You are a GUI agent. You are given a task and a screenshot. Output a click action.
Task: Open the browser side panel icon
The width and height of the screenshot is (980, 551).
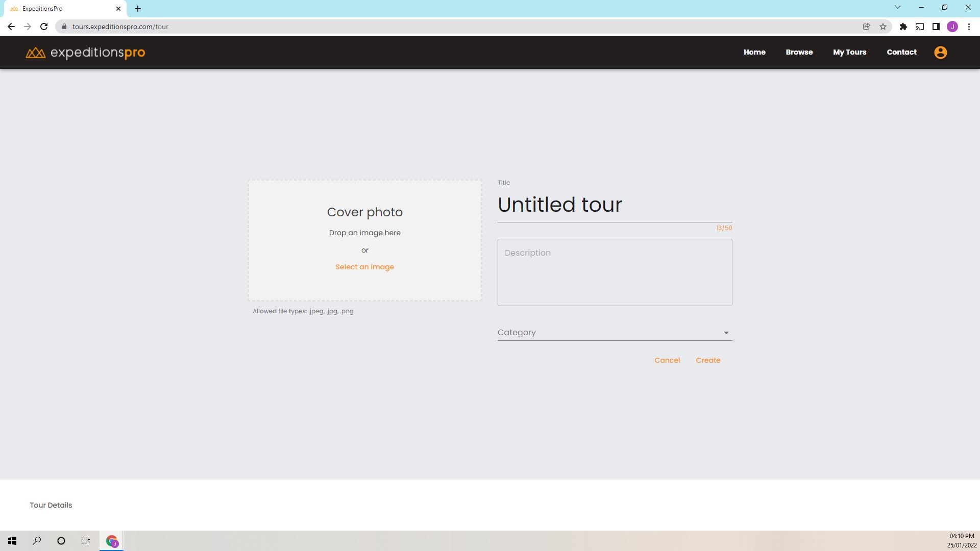936,27
